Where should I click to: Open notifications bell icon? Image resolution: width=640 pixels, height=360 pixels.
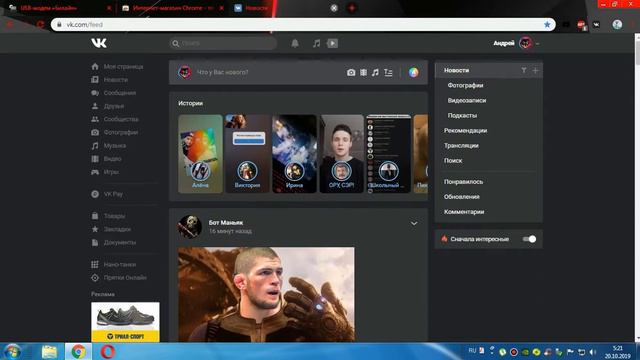coord(295,43)
